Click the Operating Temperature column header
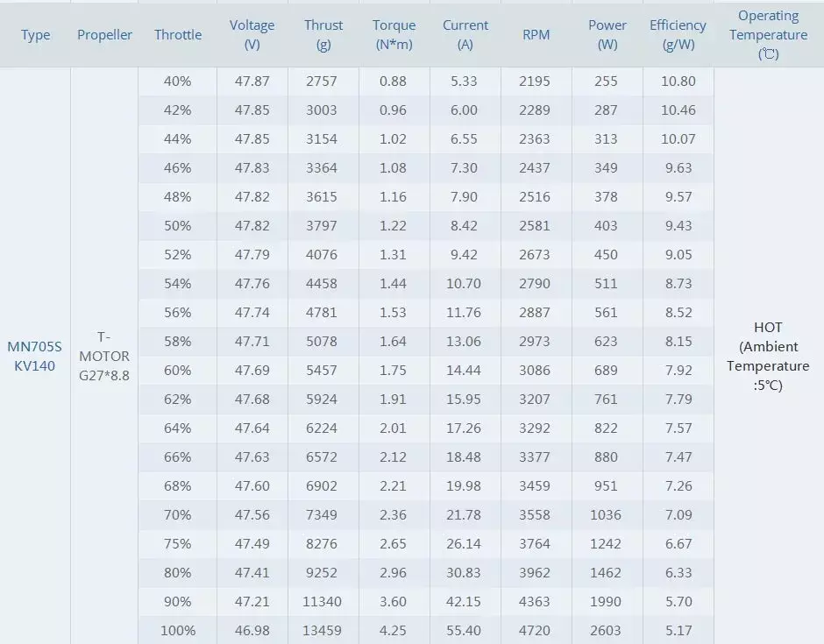 [768, 35]
